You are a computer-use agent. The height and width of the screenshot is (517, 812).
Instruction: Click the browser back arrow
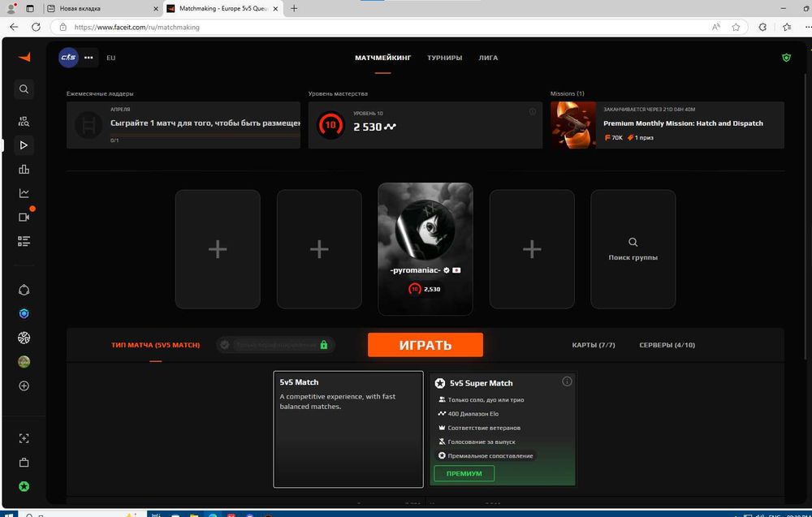(x=14, y=27)
